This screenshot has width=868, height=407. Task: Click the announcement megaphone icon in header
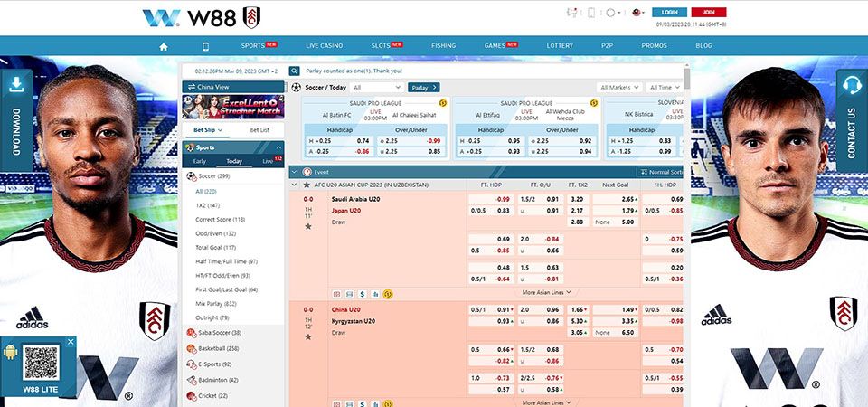[572, 12]
